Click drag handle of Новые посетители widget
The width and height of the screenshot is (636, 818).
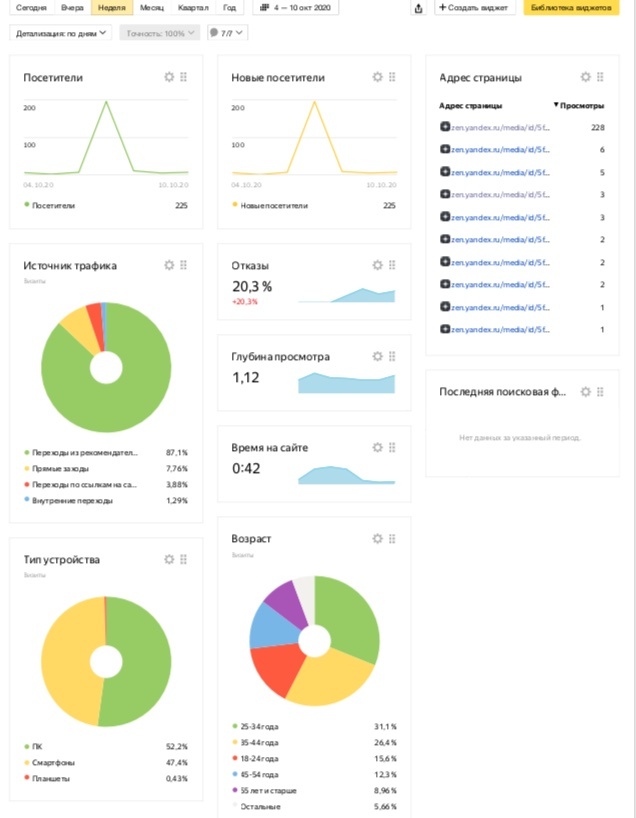click(x=392, y=77)
